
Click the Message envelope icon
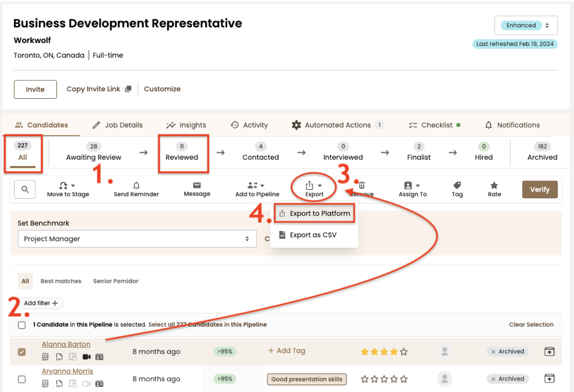pos(197,185)
